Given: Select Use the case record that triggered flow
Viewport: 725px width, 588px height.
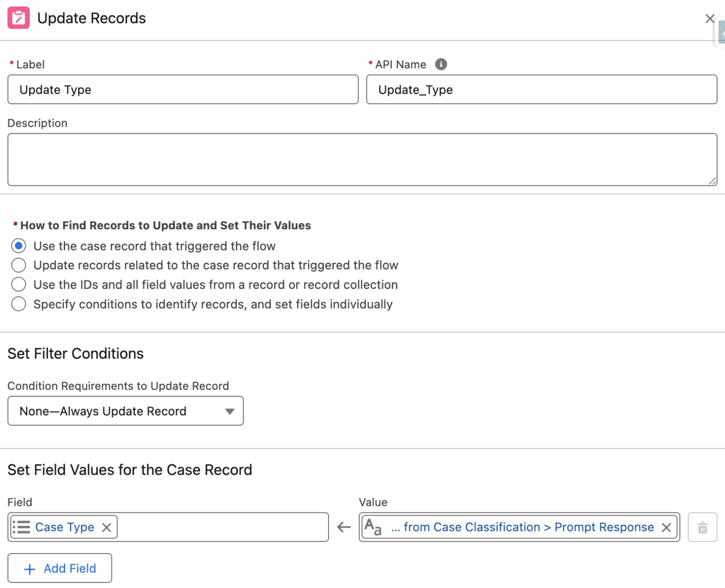Looking at the screenshot, I should click(18, 246).
